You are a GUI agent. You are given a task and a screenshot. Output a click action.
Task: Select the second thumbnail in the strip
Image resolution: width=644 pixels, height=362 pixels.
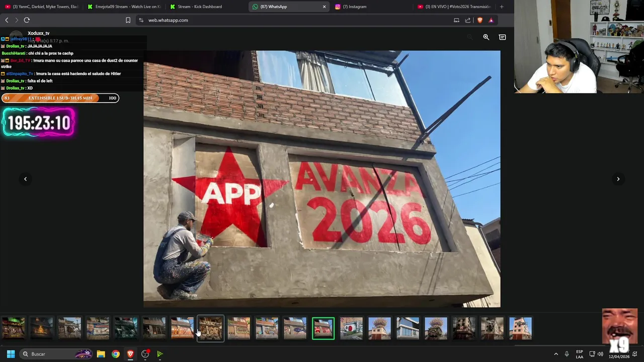pyautogui.click(x=41, y=328)
